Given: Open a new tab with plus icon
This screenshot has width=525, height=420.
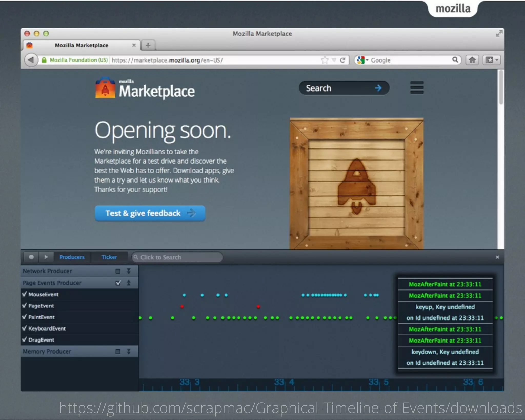Looking at the screenshot, I should pos(148,45).
